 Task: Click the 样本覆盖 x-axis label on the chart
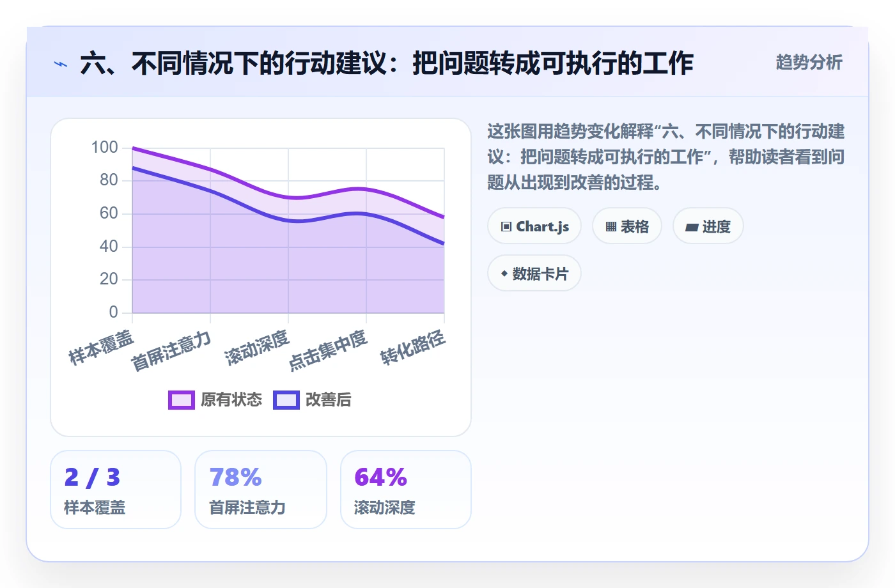[x=101, y=348]
